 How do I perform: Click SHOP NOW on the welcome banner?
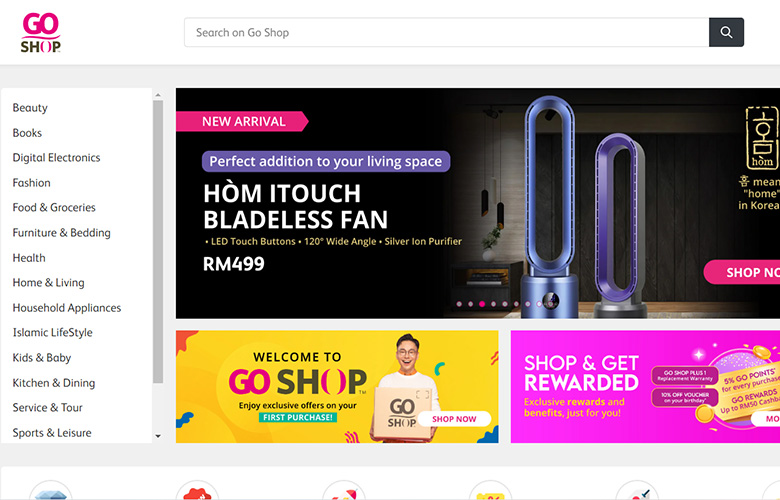454,419
